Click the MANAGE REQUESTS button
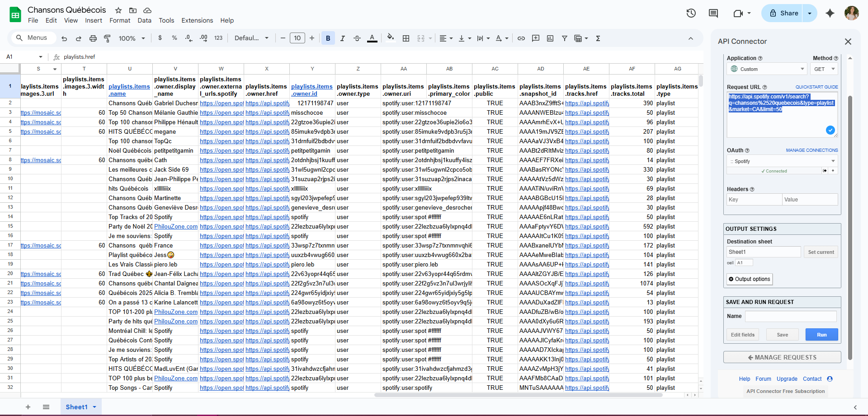This screenshot has height=416, width=868. tap(782, 357)
